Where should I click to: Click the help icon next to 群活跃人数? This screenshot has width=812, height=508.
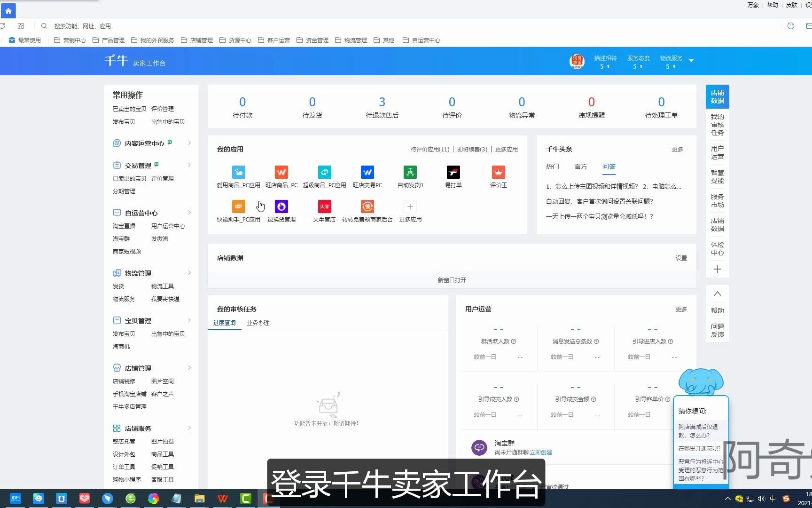click(x=514, y=341)
